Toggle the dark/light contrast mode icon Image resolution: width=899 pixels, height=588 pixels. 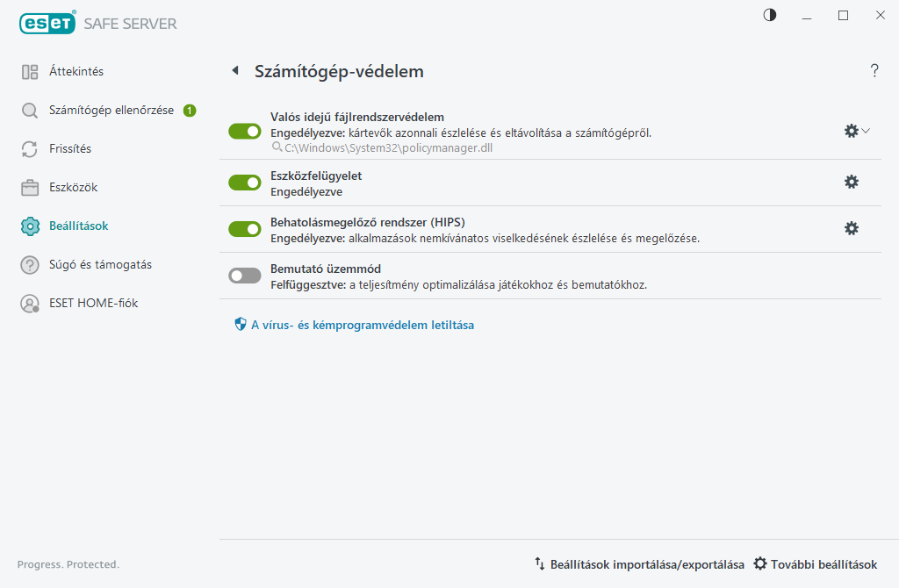[770, 15]
